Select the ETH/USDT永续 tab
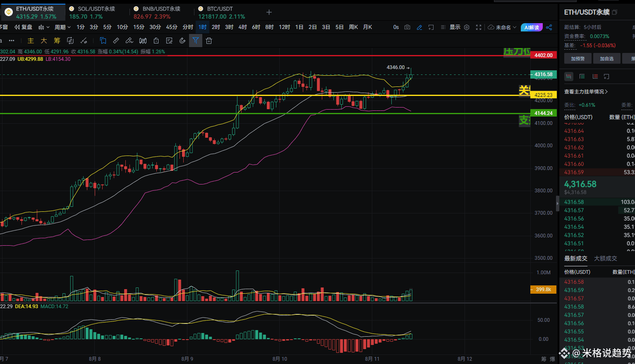This screenshot has width=635, height=364. 33,12
